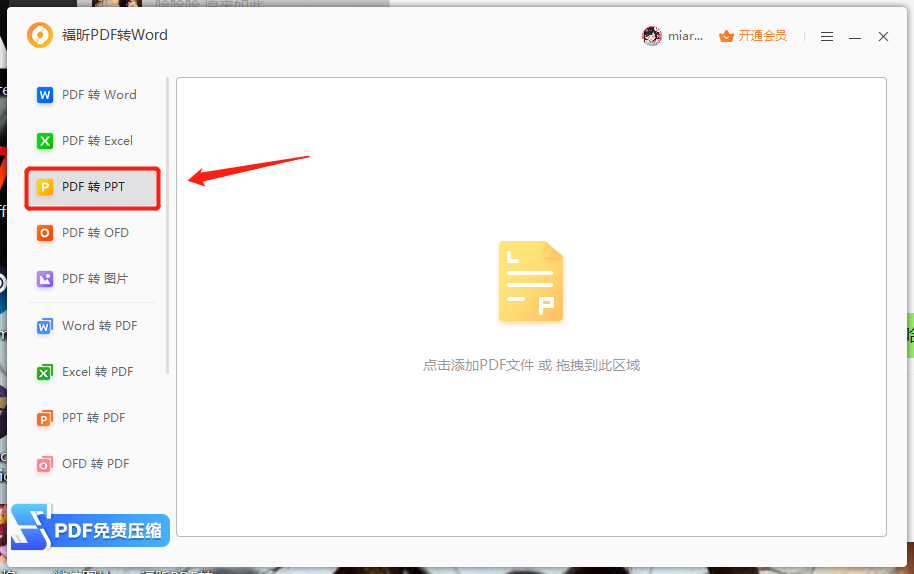Open OFD 转 PDF conversion
This screenshot has height=574, width=914.
92,464
